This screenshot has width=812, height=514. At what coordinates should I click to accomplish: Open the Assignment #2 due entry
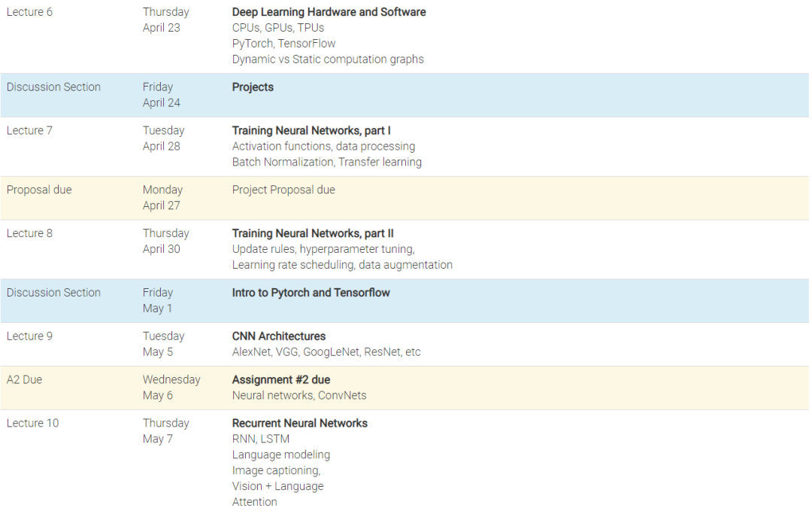coord(280,379)
